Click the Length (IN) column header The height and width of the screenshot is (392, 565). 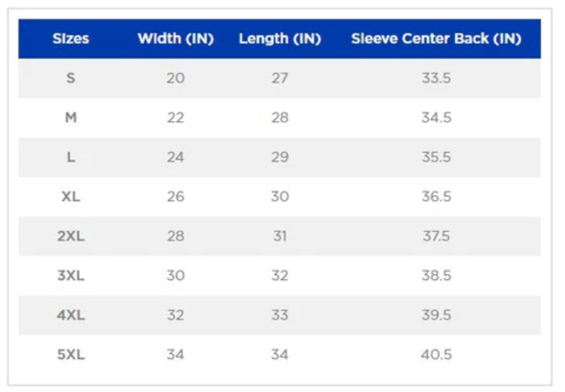280,39
